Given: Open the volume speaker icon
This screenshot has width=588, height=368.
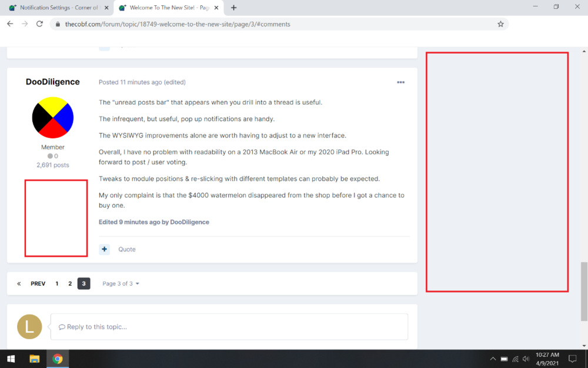Looking at the screenshot, I should tap(526, 359).
